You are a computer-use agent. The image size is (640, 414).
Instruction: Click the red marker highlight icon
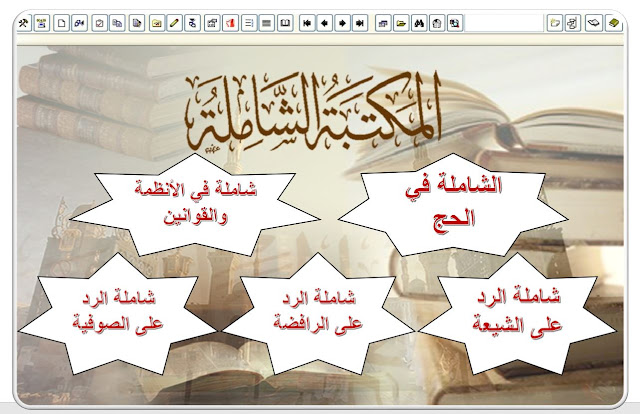pyautogui.click(x=230, y=23)
